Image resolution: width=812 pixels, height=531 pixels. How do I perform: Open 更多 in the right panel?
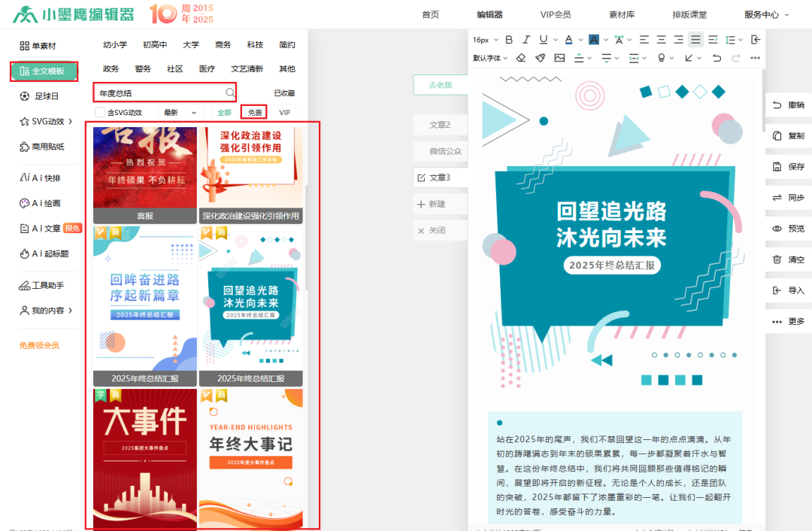coord(789,322)
